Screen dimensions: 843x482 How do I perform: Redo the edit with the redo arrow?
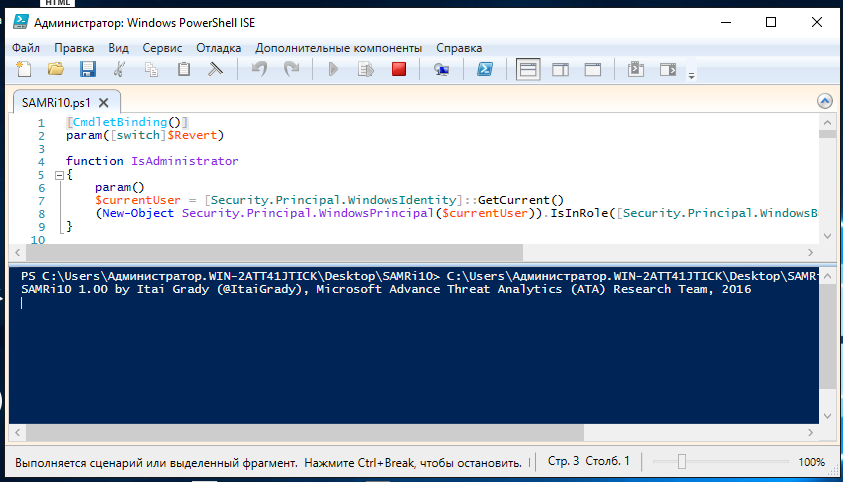pos(291,69)
